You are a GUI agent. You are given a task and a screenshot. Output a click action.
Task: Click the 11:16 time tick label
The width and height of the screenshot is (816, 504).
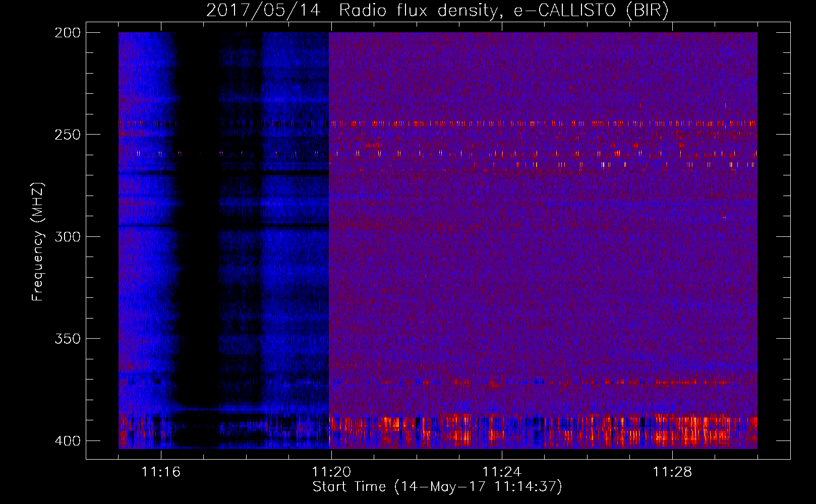click(x=161, y=472)
